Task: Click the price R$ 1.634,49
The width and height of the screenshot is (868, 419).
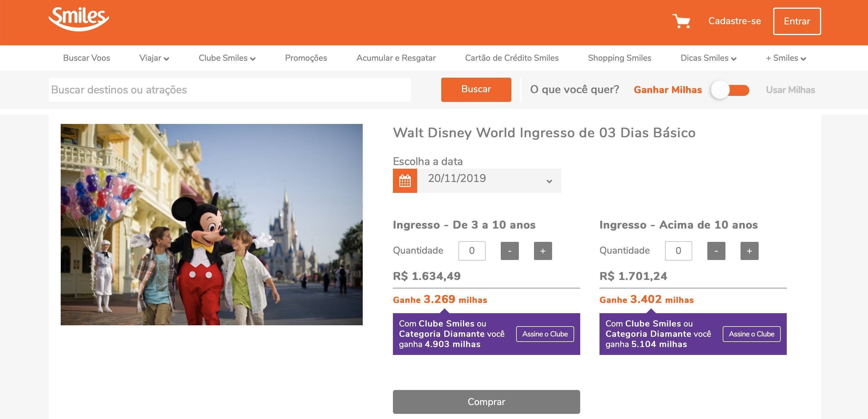Action: pyautogui.click(x=426, y=276)
